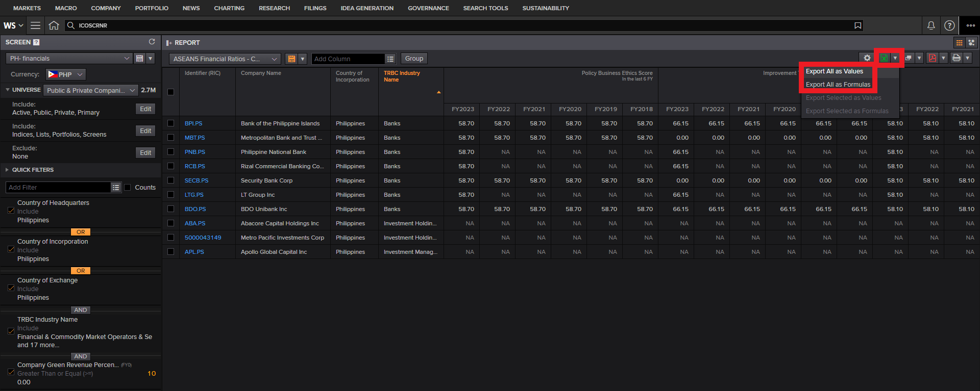The image size is (980, 391).
Task: Refresh the SCREEN panel
Action: click(152, 42)
